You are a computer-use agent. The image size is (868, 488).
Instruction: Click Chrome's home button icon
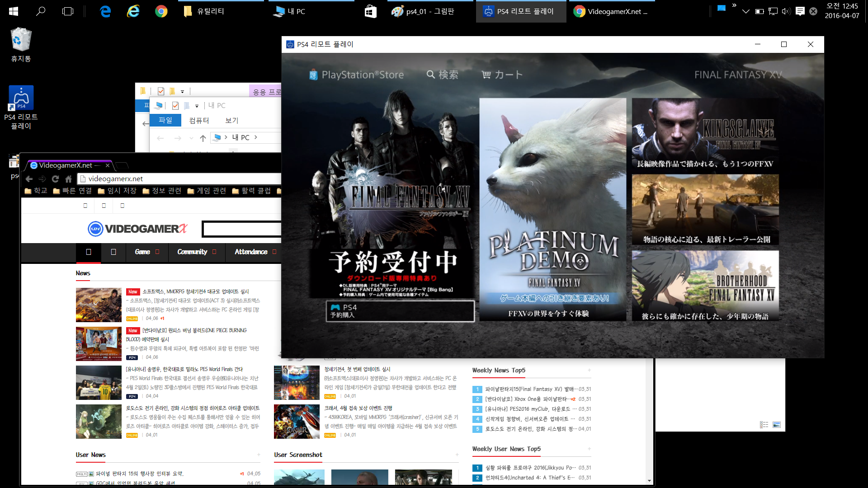point(68,179)
